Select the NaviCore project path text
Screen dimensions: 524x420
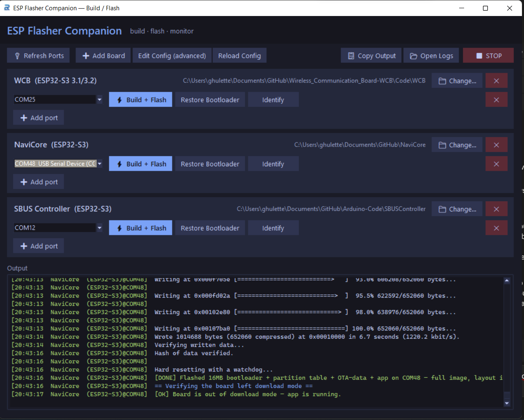(x=360, y=145)
